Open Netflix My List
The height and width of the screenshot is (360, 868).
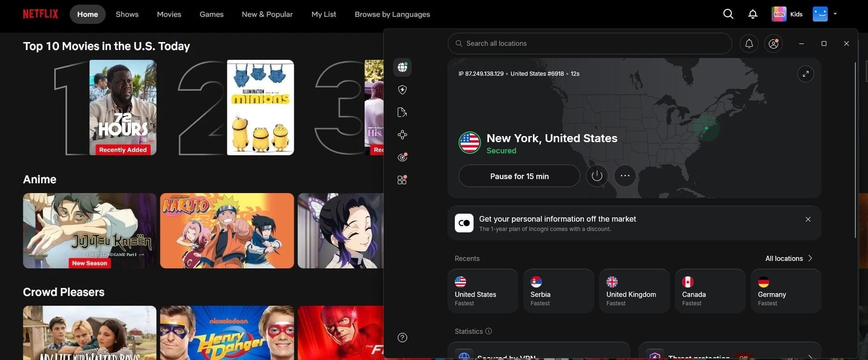point(324,14)
